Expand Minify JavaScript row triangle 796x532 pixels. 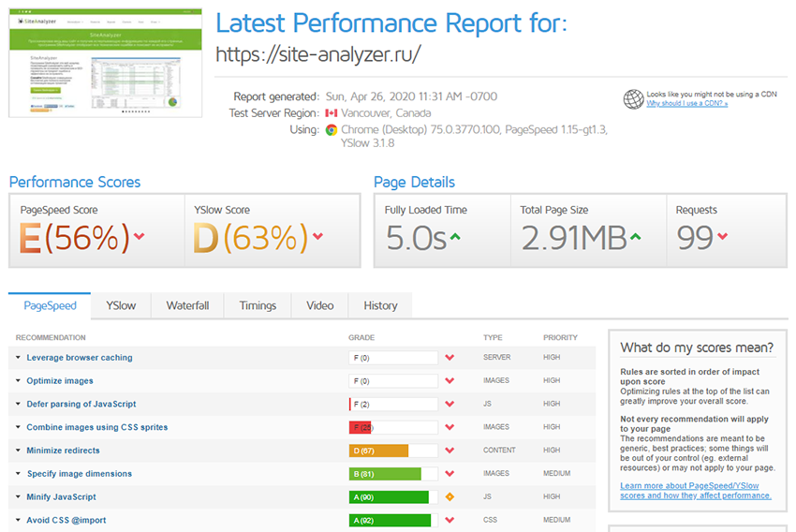pos(18,497)
